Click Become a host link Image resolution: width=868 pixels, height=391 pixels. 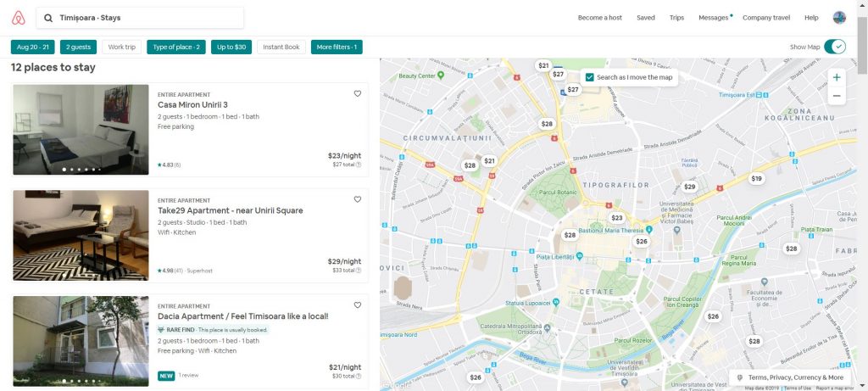599,18
